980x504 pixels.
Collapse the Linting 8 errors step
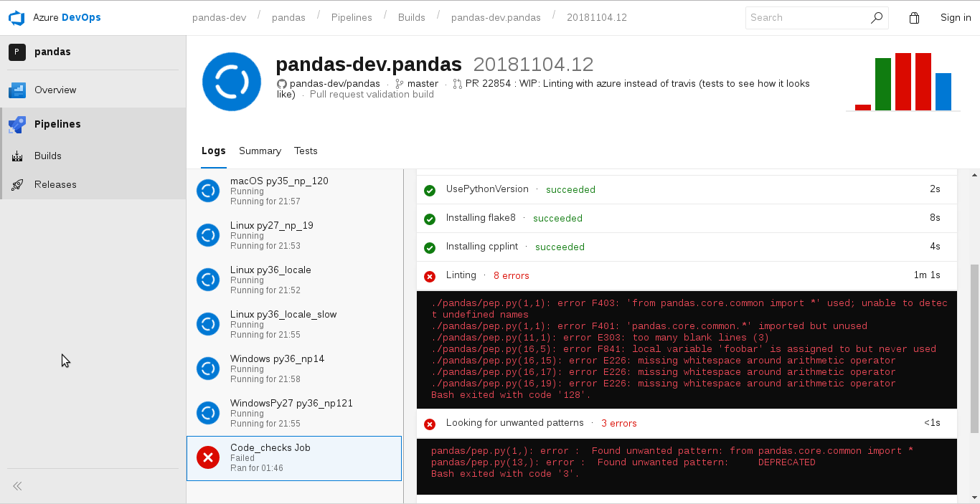[x=461, y=275]
